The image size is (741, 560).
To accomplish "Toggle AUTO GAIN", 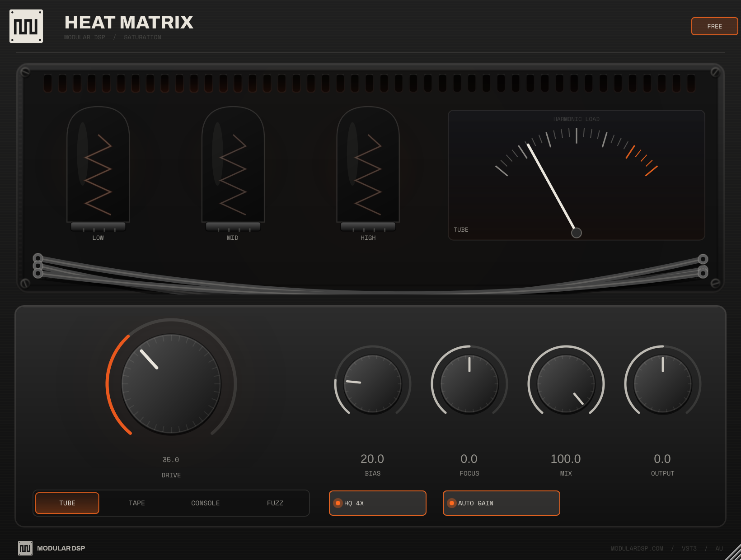I will (502, 503).
